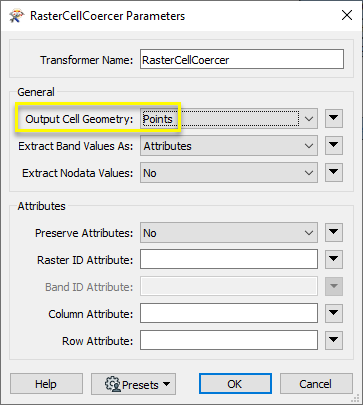
Task: Click into the Raster ID Attribute field
Action: click(x=229, y=259)
